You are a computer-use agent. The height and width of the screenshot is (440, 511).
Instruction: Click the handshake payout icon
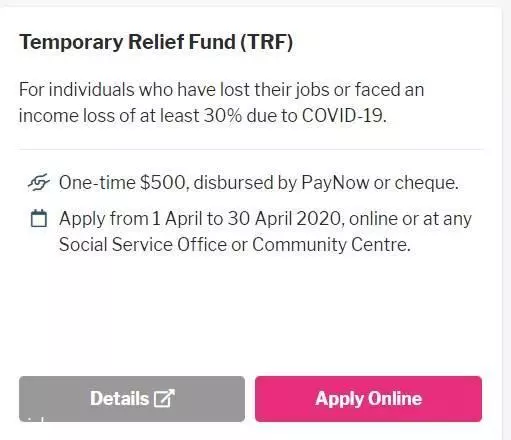(39, 182)
